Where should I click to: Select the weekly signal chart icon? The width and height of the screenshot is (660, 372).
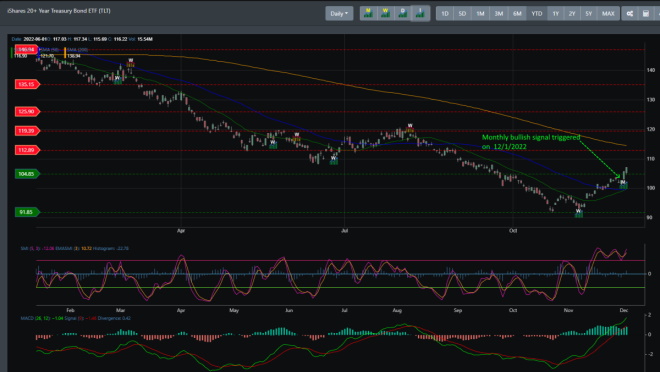point(385,13)
